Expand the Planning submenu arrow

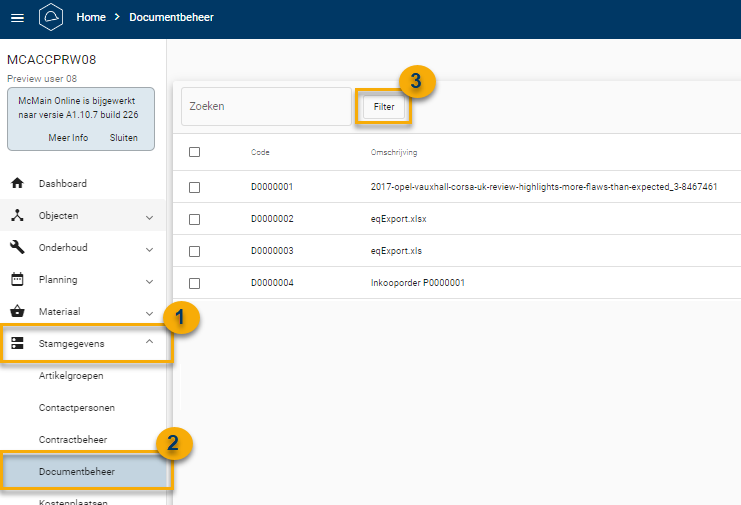pyautogui.click(x=149, y=280)
